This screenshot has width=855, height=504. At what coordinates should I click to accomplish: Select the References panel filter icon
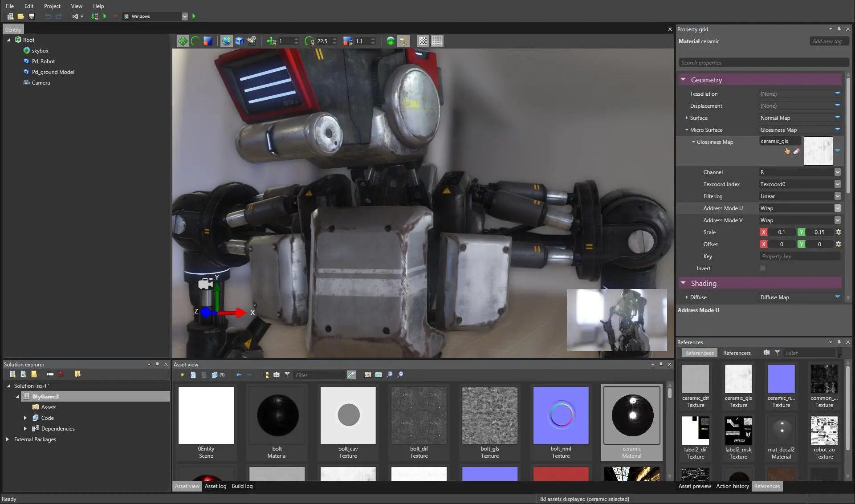click(x=777, y=353)
